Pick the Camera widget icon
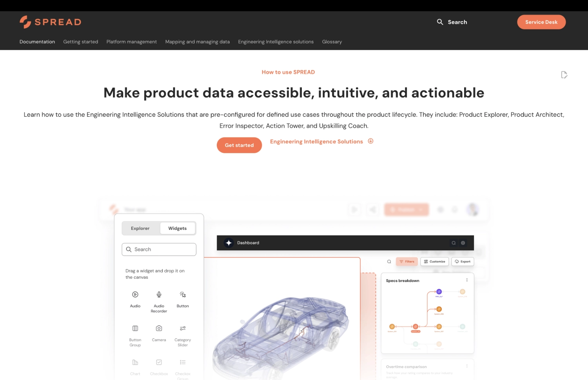The image size is (588, 380). (x=159, y=328)
